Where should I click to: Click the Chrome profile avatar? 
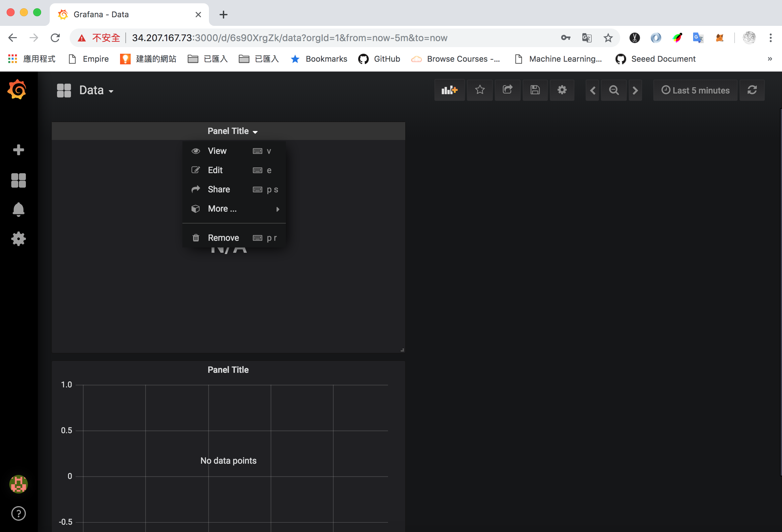tap(749, 38)
